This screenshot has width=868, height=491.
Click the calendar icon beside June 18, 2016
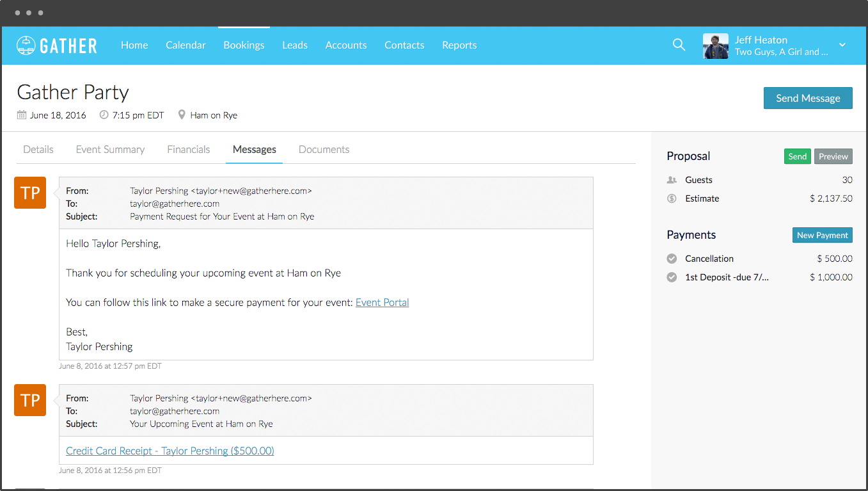(22, 115)
